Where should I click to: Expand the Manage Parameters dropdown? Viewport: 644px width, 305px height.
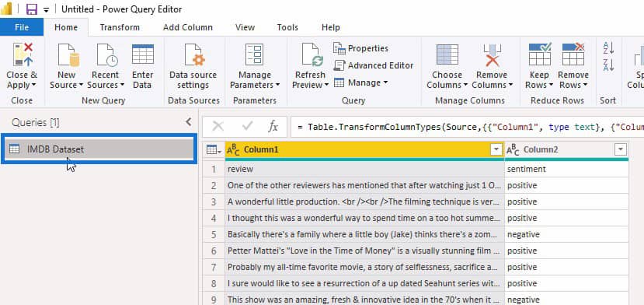277,86
